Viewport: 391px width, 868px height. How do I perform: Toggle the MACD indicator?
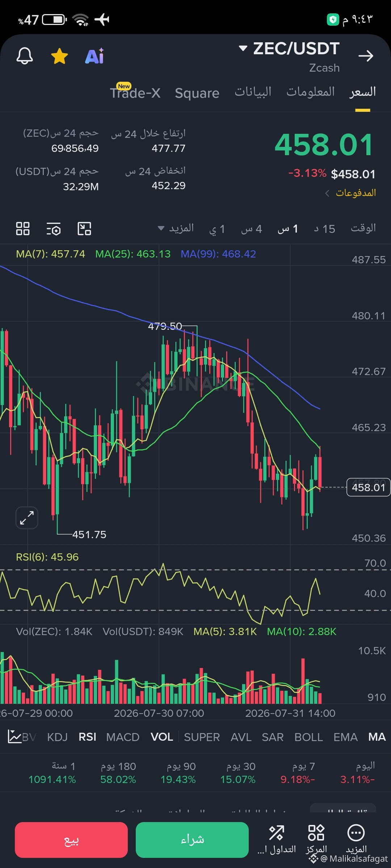click(x=123, y=737)
